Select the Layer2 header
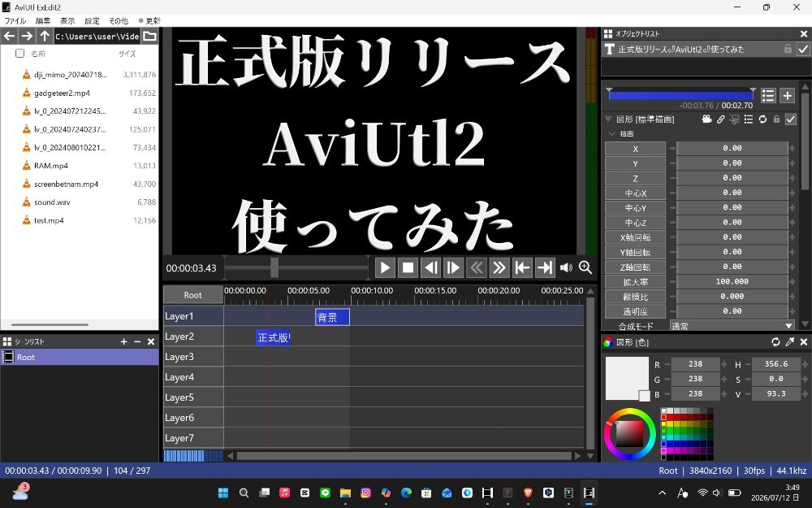Image resolution: width=812 pixels, height=508 pixels. (x=193, y=336)
